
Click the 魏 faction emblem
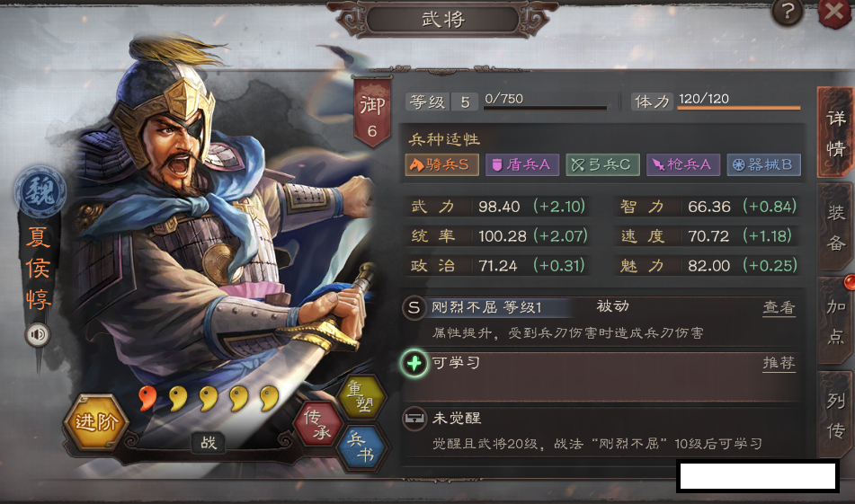(x=40, y=191)
